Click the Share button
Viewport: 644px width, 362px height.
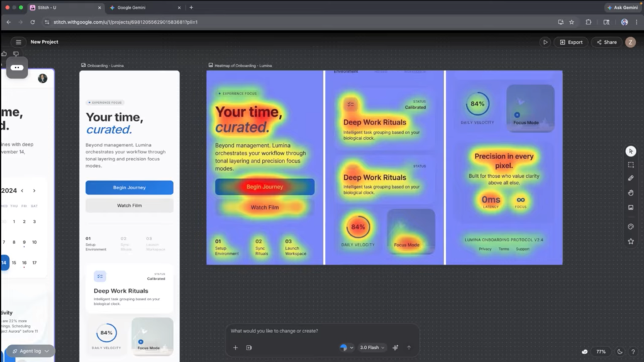pos(607,42)
